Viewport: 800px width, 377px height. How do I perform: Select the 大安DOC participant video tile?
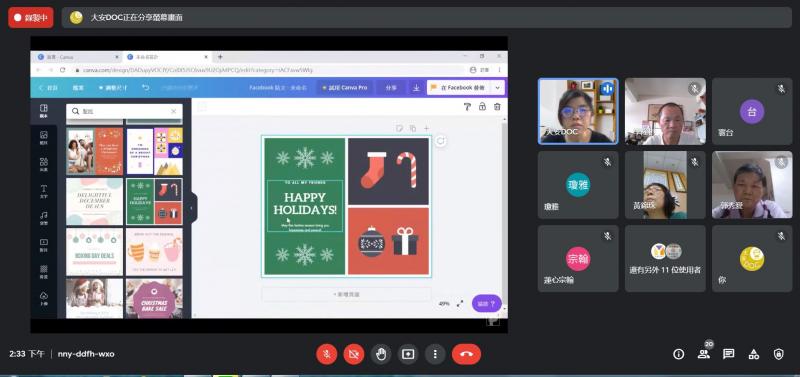[578, 111]
